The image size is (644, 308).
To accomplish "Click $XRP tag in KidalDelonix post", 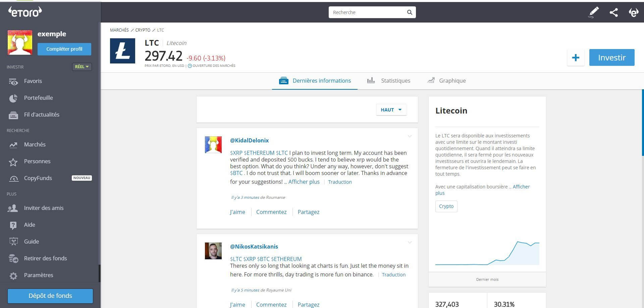I will (236, 153).
